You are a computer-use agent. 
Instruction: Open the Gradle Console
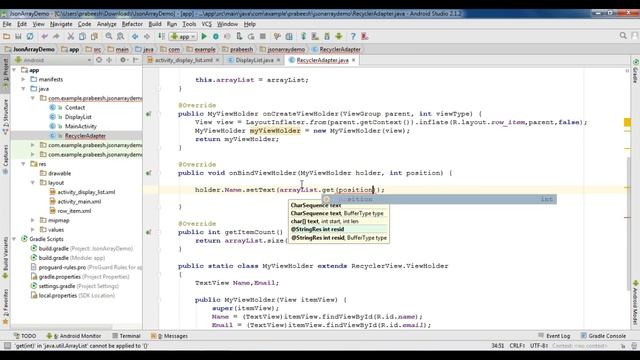(603, 336)
